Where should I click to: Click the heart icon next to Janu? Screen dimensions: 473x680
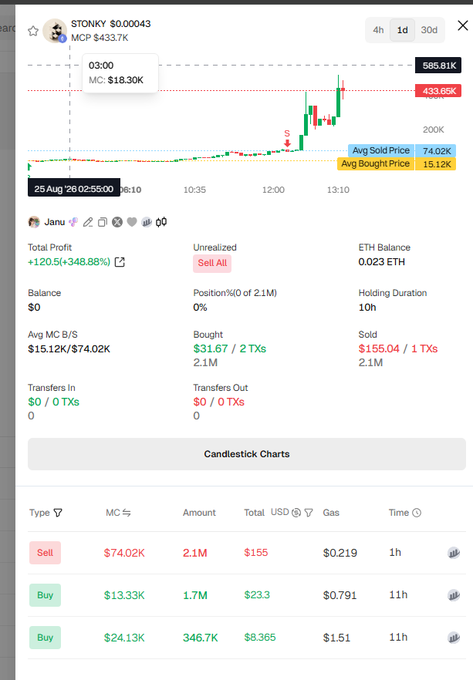click(x=132, y=222)
